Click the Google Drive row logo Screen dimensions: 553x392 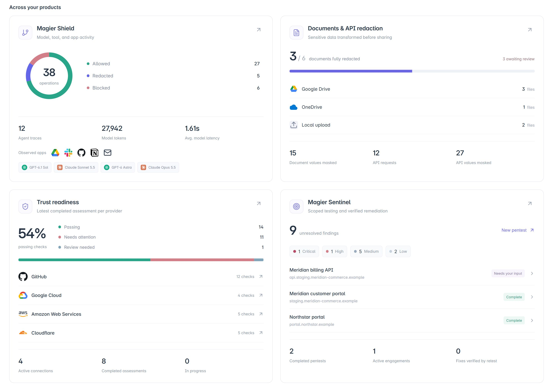coord(293,89)
